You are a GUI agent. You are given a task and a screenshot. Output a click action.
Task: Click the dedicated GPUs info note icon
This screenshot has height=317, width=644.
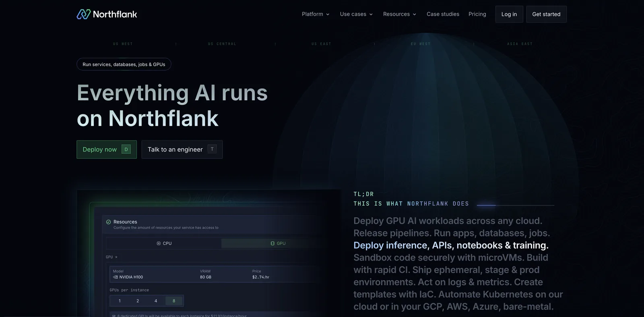coord(114,316)
